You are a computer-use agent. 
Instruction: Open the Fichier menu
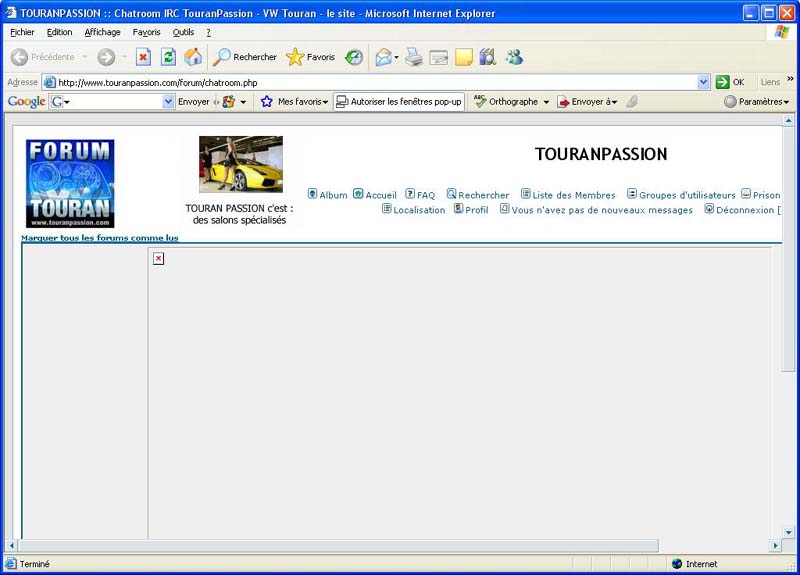point(22,32)
